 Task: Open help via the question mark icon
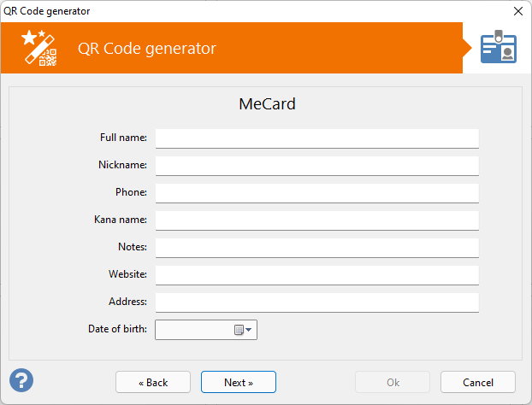tap(21, 380)
